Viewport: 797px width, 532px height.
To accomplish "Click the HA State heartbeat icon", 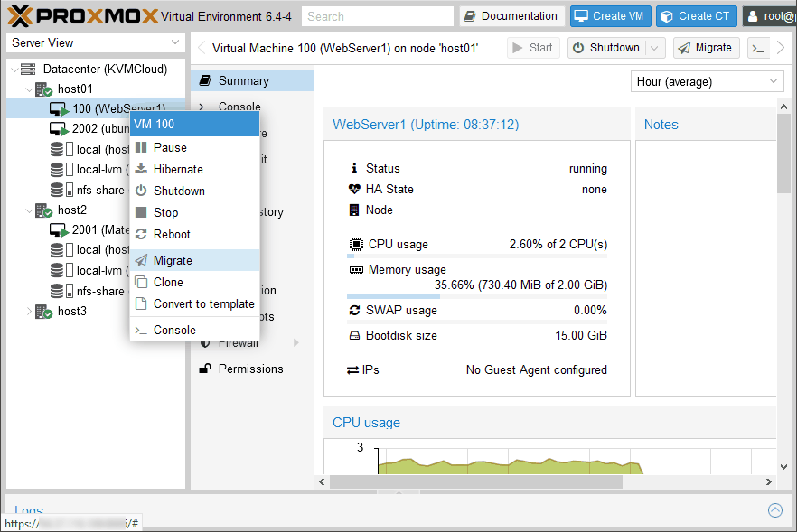I will (354, 190).
